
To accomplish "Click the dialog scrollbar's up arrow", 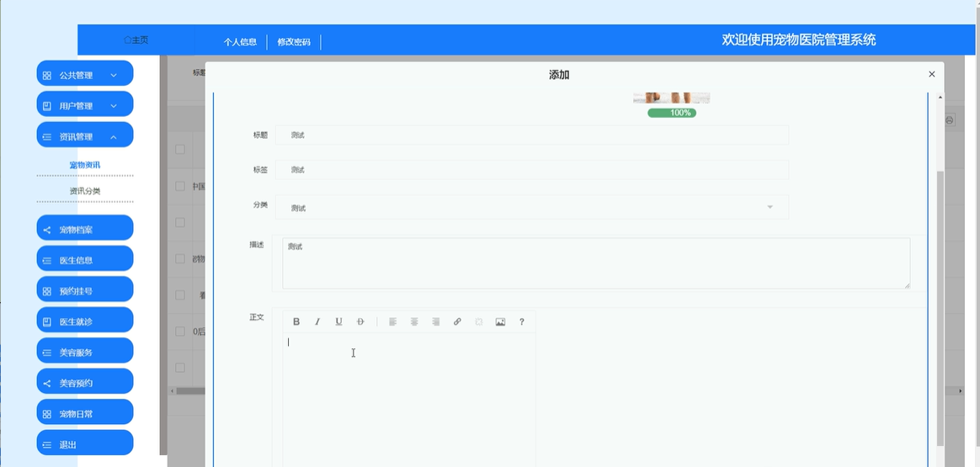I will (940, 97).
